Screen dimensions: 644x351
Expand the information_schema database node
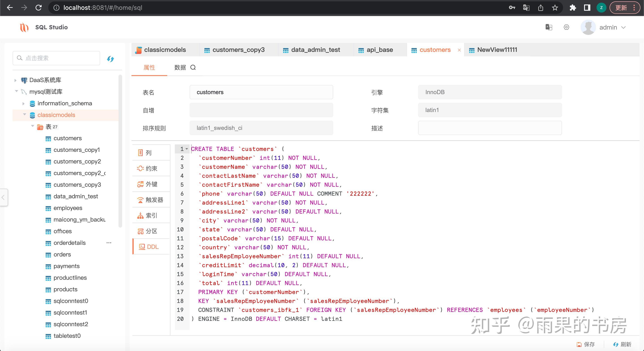(23, 104)
